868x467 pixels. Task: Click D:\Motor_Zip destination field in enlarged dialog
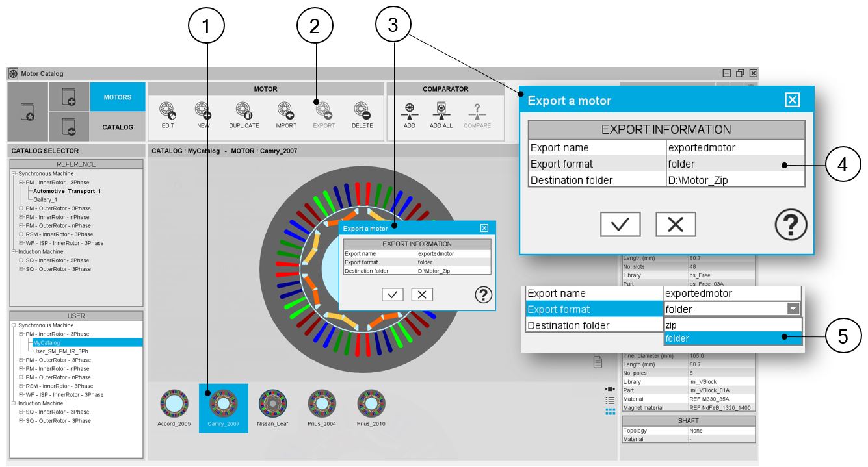click(x=735, y=180)
